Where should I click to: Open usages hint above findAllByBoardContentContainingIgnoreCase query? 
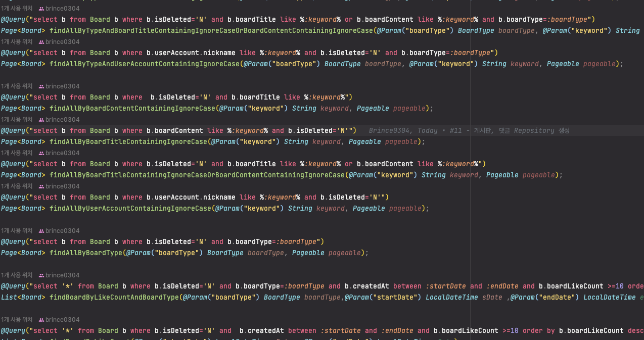point(17,86)
